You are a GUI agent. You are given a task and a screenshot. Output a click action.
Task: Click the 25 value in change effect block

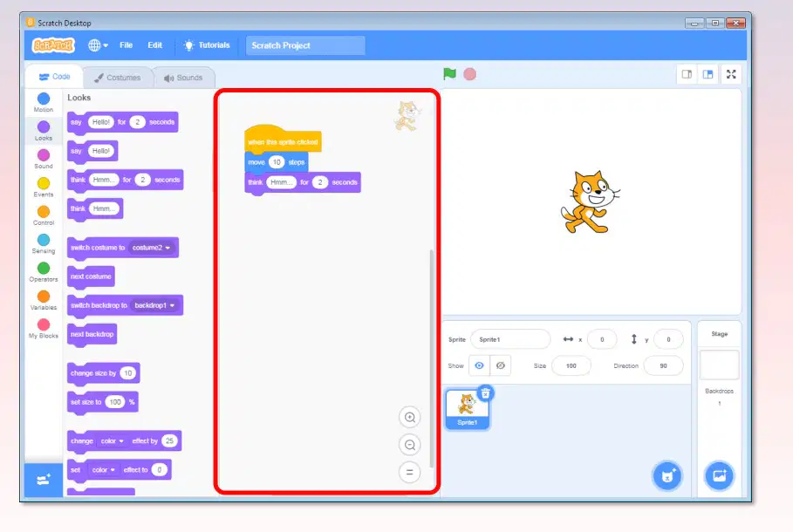[x=170, y=441]
